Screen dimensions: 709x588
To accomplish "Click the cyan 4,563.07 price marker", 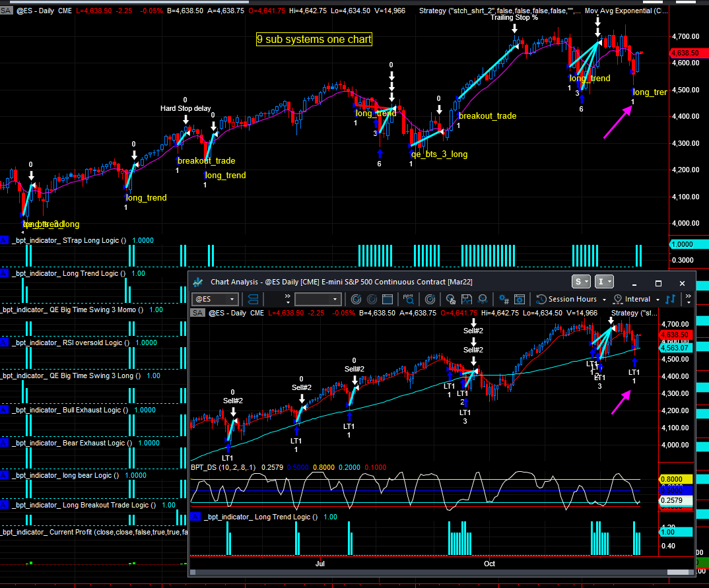I will (674, 348).
